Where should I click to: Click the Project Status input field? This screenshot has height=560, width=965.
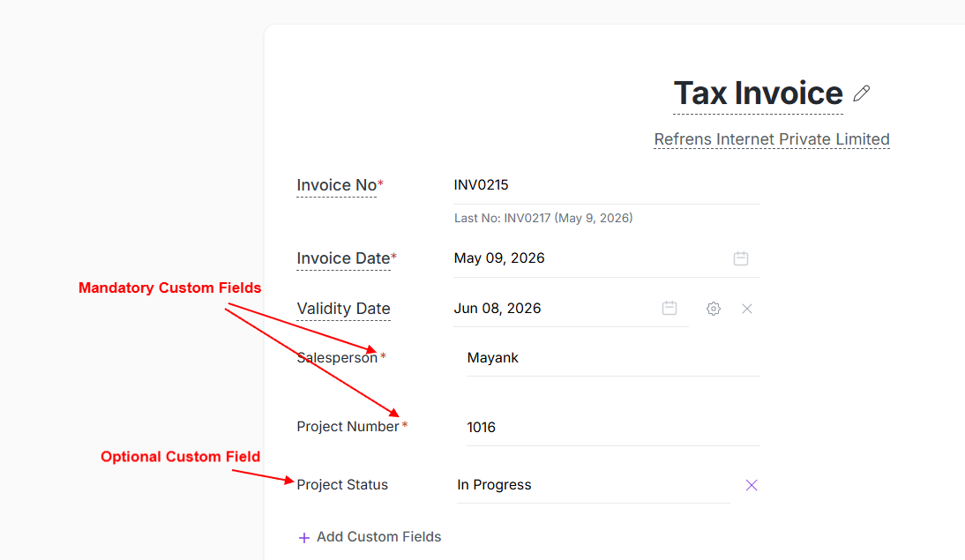tap(593, 485)
